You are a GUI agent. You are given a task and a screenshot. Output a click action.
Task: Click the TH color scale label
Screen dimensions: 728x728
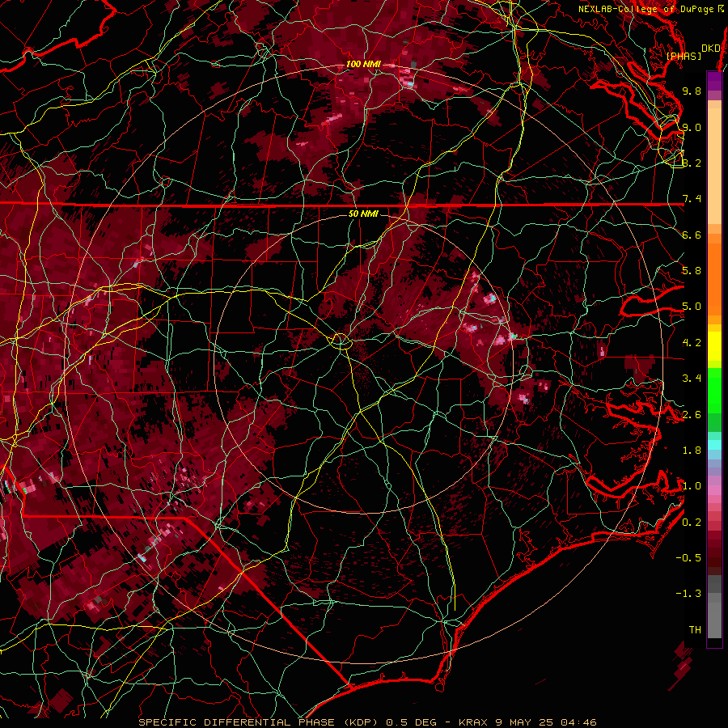[695, 629]
